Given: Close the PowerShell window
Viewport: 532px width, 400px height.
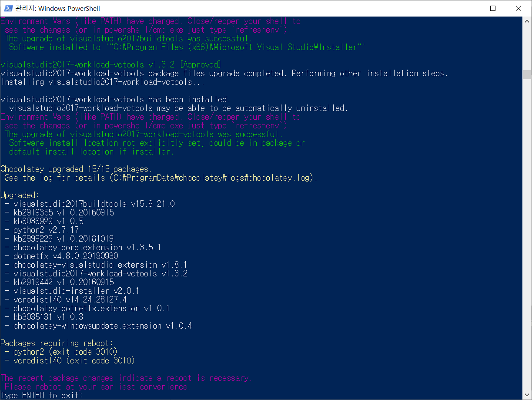Looking at the screenshot, I should pyautogui.click(x=519, y=8).
